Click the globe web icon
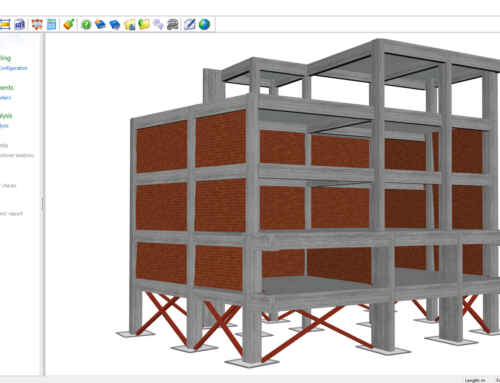The width and height of the screenshot is (500, 383). [x=204, y=24]
